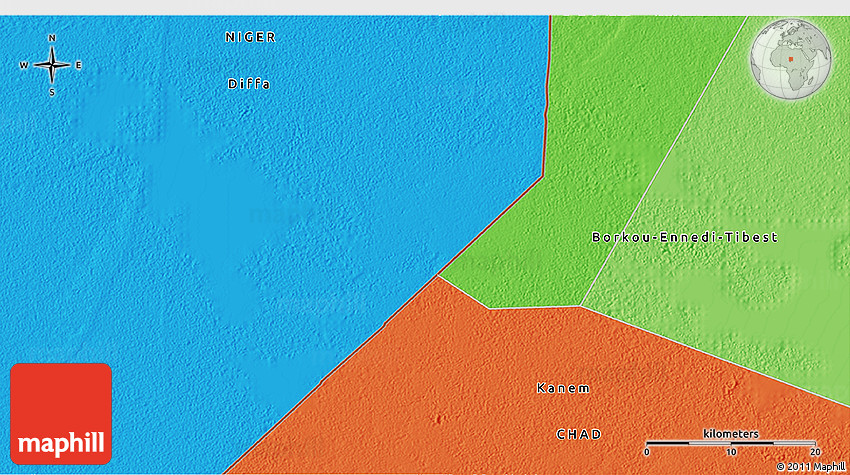Click the globe locator thumbnail
The height and width of the screenshot is (475, 850).
pos(790,59)
